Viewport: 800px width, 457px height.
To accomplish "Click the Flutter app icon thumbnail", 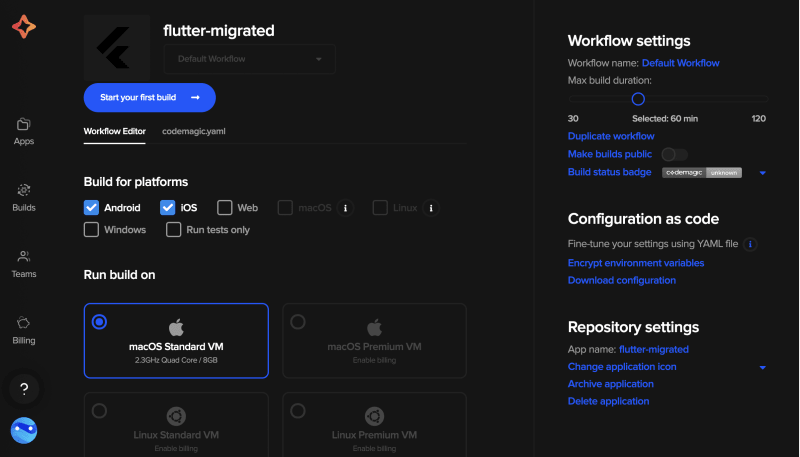I will pyautogui.click(x=117, y=48).
